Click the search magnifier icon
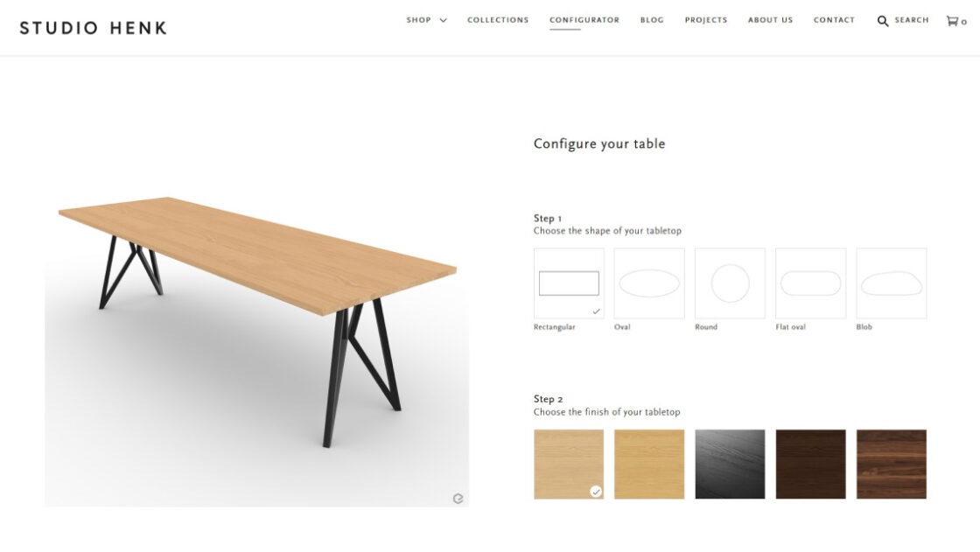This screenshot has height=552, width=980. click(883, 21)
